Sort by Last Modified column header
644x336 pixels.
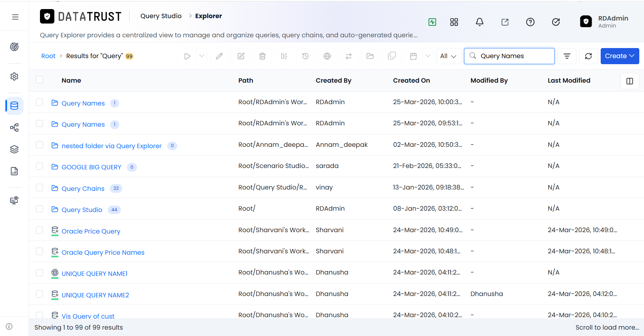point(569,80)
